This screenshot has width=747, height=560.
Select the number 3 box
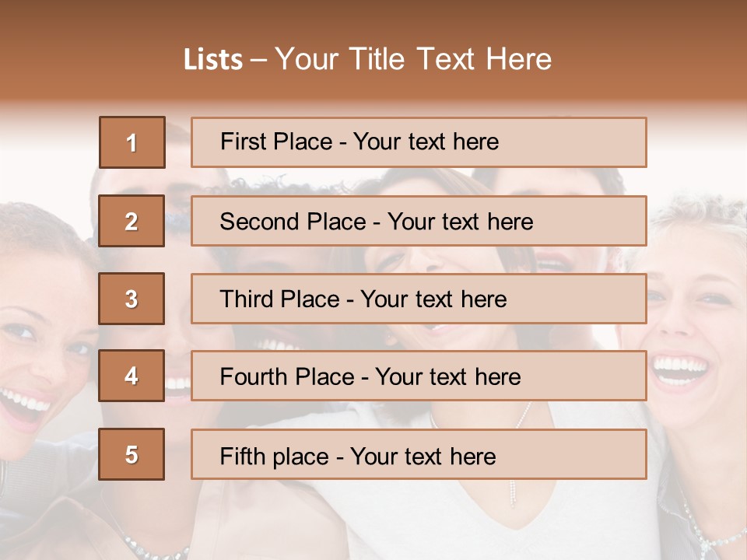pos(132,299)
